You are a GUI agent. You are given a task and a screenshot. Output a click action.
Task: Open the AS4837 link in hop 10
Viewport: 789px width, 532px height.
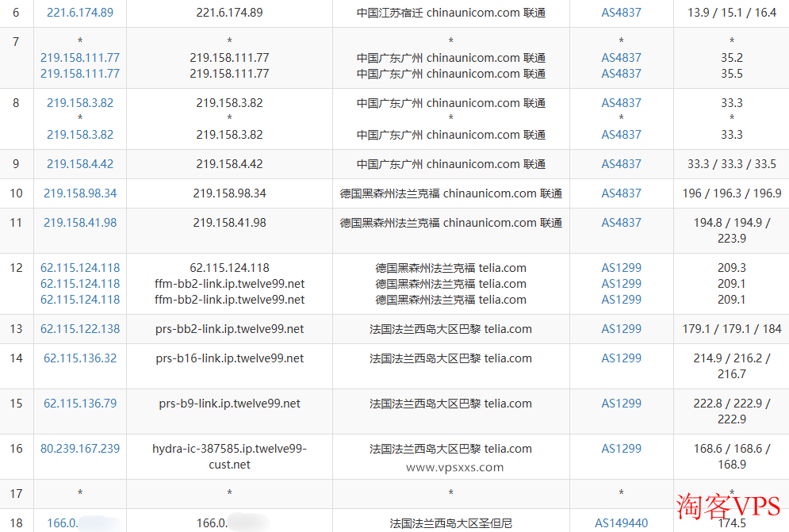(622, 193)
